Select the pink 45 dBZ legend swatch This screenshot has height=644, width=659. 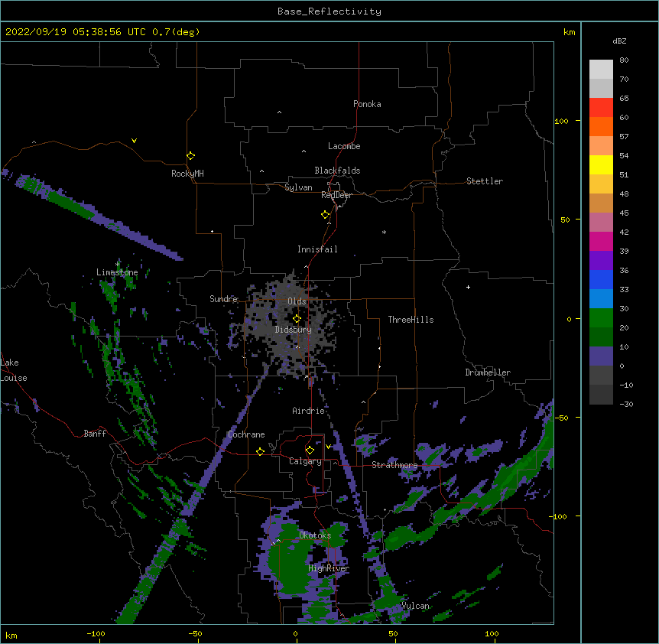pyautogui.click(x=601, y=222)
